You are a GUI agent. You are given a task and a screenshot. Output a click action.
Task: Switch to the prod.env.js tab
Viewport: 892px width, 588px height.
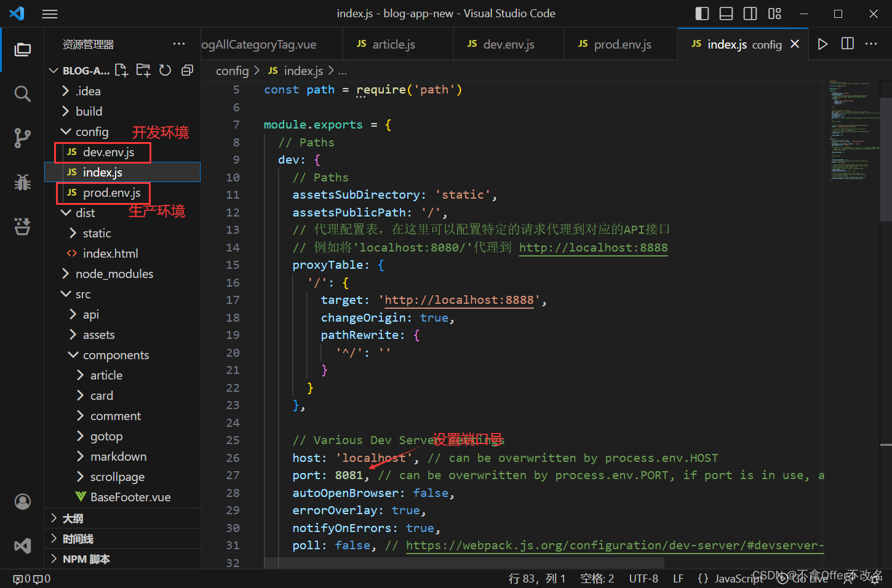click(621, 44)
